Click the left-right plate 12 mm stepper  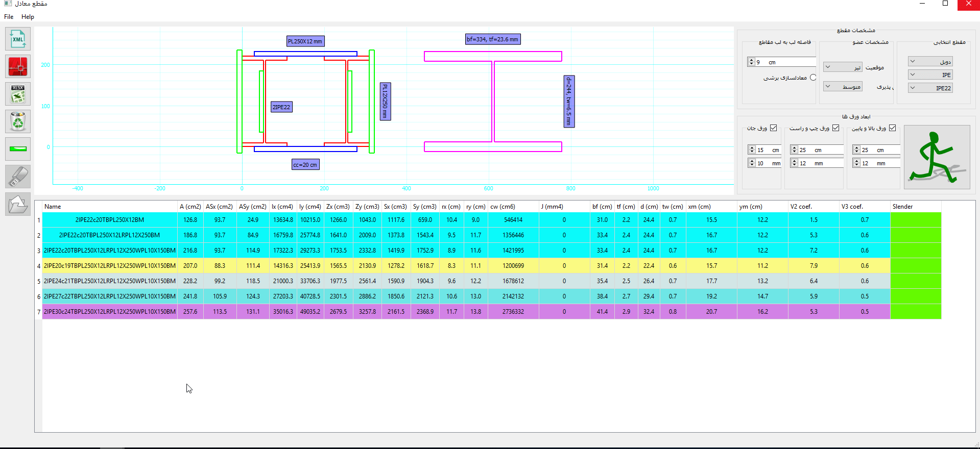(794, 163)
